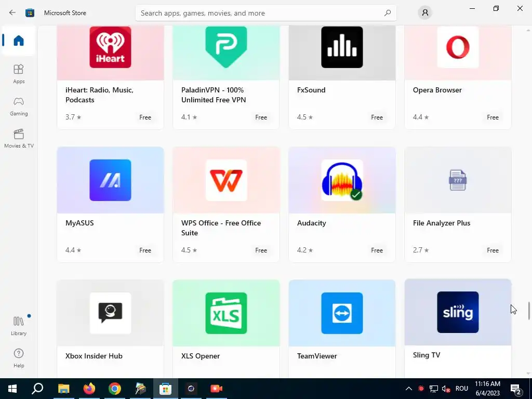This screenshot has height=399, width=532.
Task: Open the PaladinVPN - 100% Unlimited Free VPN title
Action: tap(214, 95)
